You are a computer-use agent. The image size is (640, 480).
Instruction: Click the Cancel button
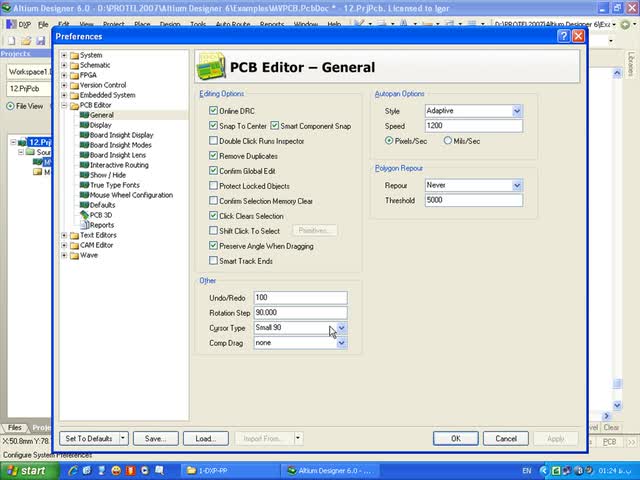pos(506,438)
